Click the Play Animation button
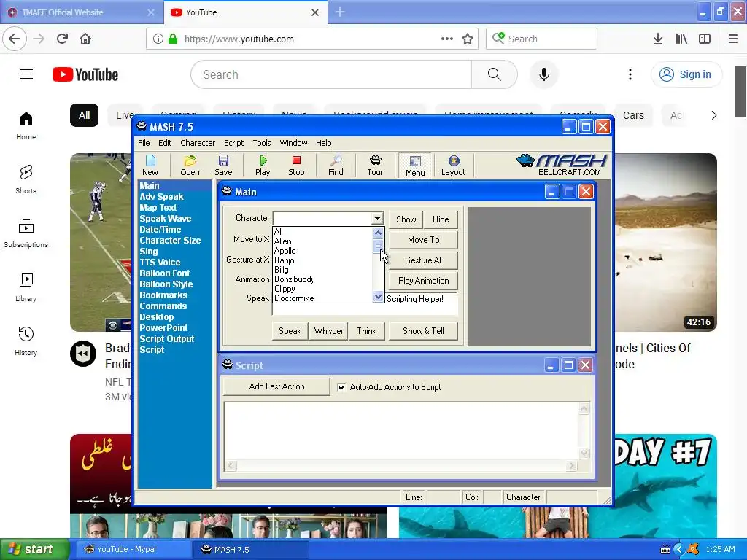Viewport: 747px width, 560px height. tap(424, 281)
